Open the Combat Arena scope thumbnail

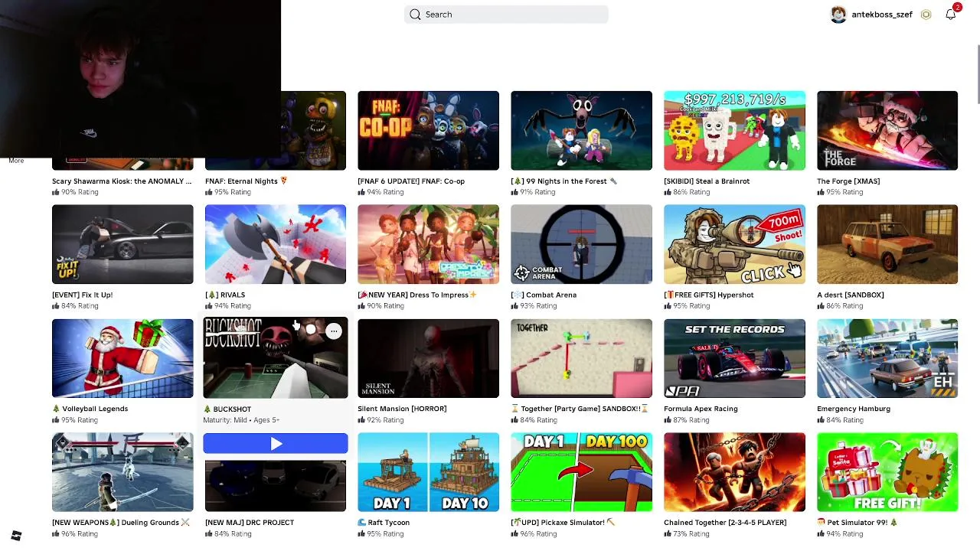[581, 244]
